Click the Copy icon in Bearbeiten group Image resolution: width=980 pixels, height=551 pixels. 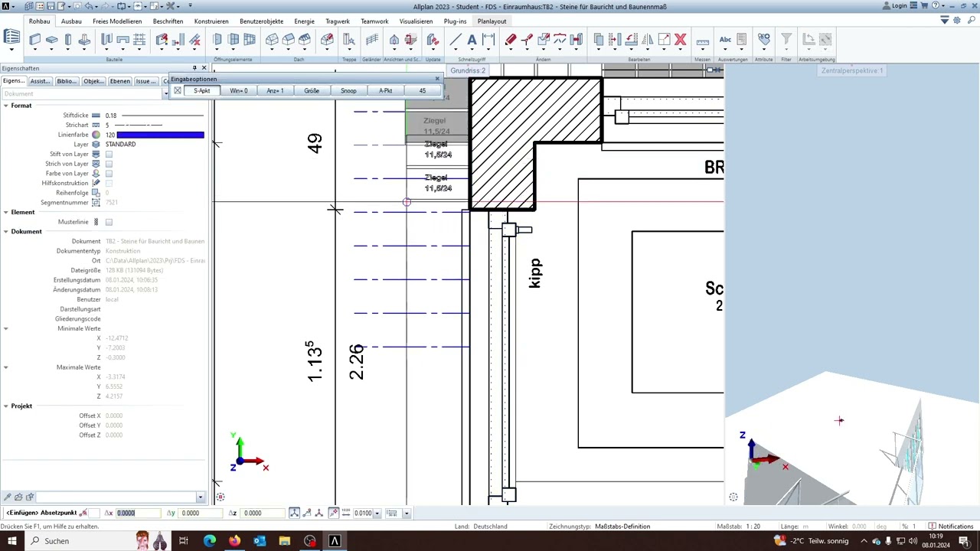(x=599, y=39)
